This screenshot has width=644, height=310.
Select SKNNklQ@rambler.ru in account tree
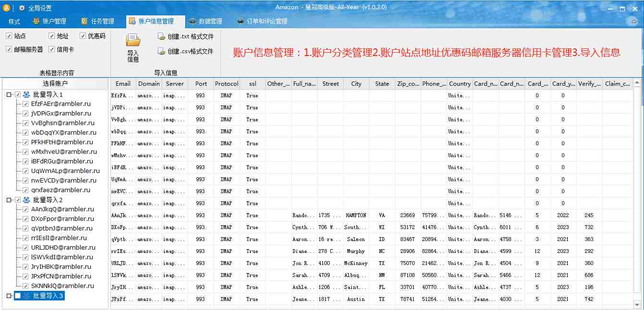(62, 286)
